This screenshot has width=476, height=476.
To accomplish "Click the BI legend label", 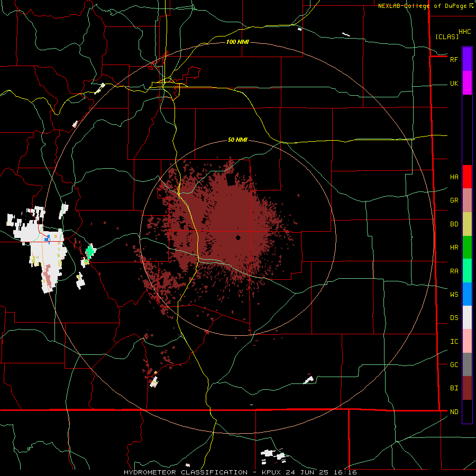I will pyautogui.click(x=454, y=388).
